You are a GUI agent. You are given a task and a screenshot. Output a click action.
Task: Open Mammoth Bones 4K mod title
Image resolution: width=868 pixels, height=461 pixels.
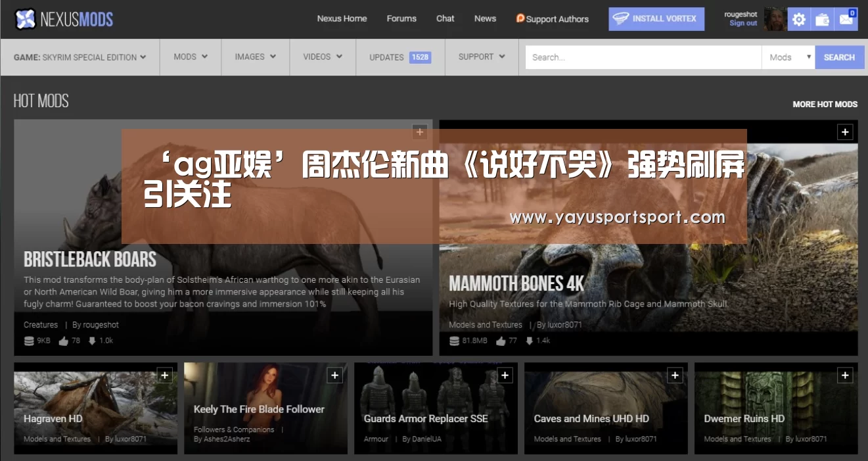click(x=516, y=283)
